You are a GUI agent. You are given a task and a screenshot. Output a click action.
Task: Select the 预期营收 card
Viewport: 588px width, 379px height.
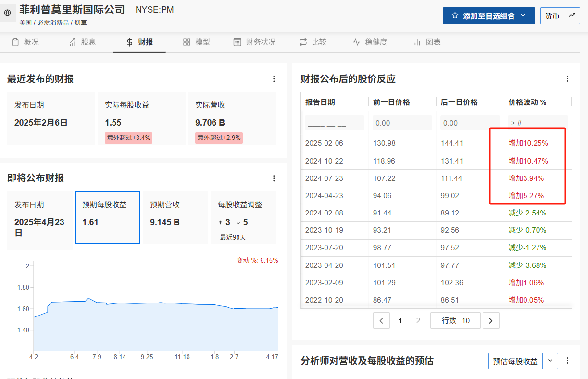(175, 218)
